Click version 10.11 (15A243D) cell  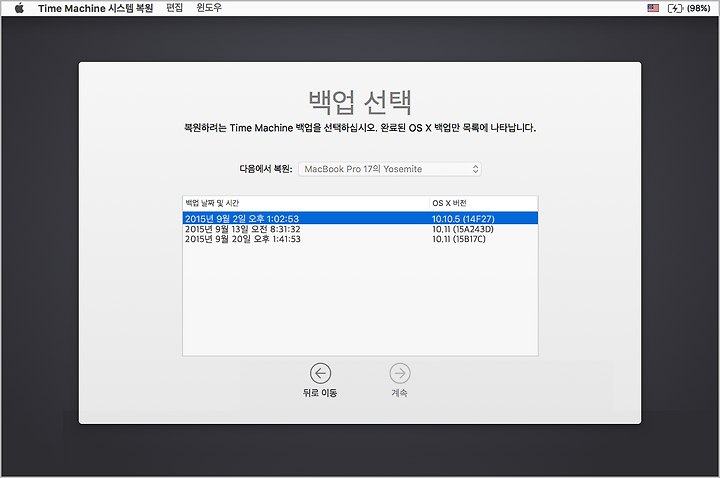coord(462,229)
